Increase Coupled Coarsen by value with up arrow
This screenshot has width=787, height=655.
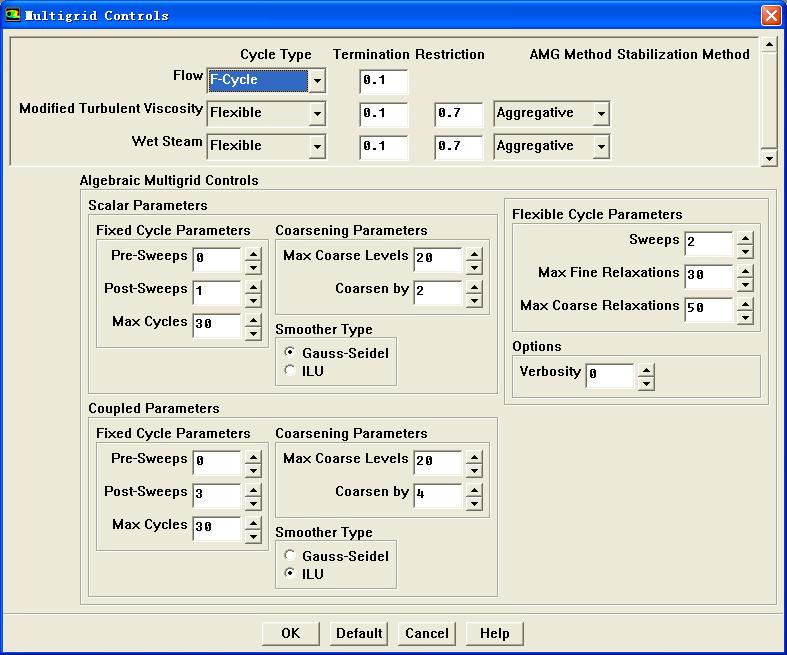click(x=474, y=490)
